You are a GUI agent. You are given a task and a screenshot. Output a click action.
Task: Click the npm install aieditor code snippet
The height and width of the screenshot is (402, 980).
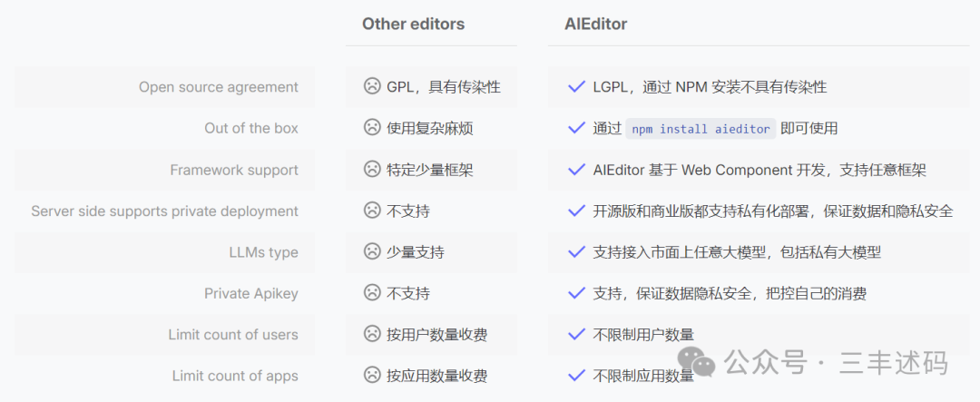click(701, 129)
